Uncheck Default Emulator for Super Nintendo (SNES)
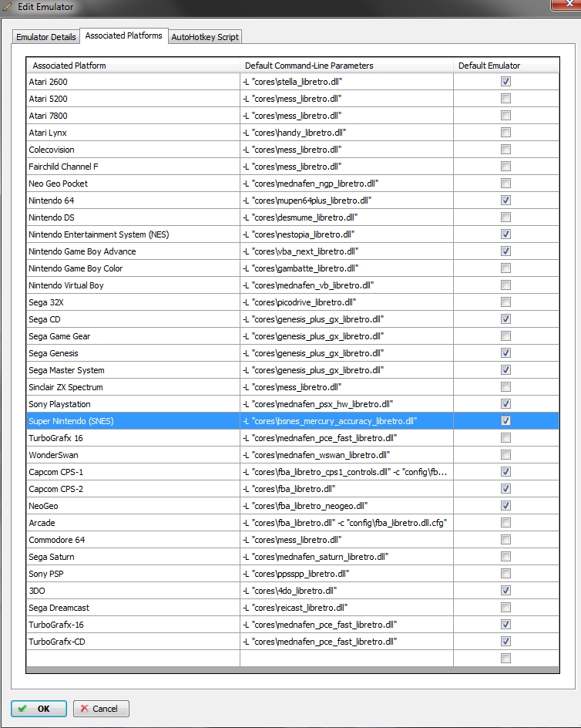The width and height of the screenshot is (581, 728). (505, 420)
